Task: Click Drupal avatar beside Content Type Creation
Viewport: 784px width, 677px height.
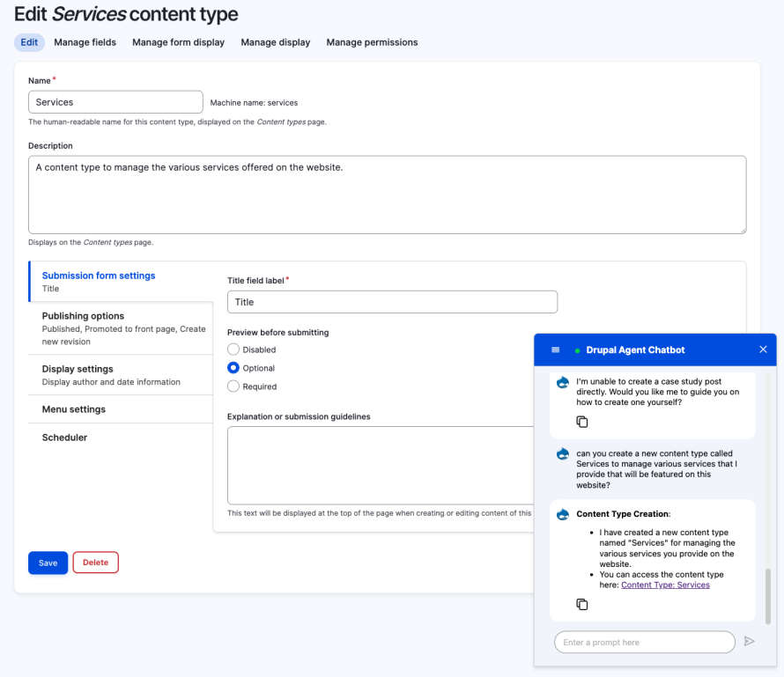Action: tap(563, 515)
